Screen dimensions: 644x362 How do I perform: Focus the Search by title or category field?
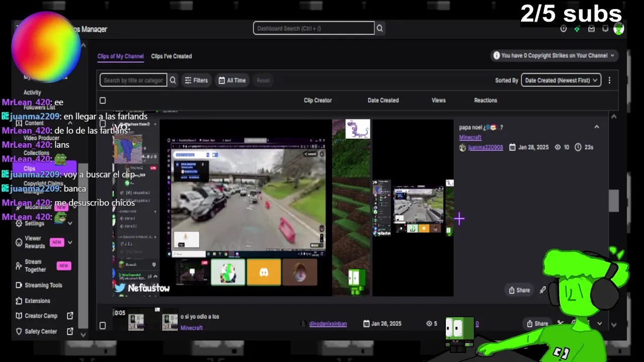[x=133, y=80]
